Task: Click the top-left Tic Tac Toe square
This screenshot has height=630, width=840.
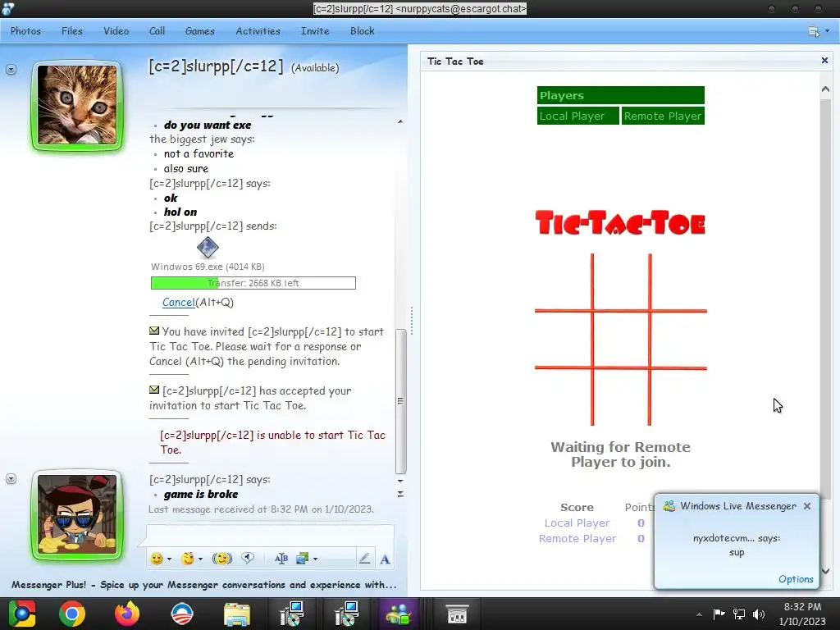Action: pyautogui.click(x=563, y=282)
